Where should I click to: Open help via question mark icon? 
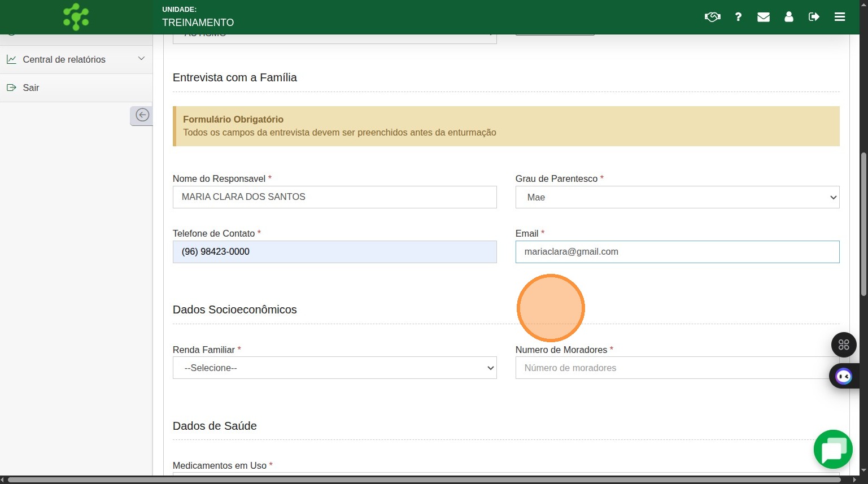[x=738, y=17]
